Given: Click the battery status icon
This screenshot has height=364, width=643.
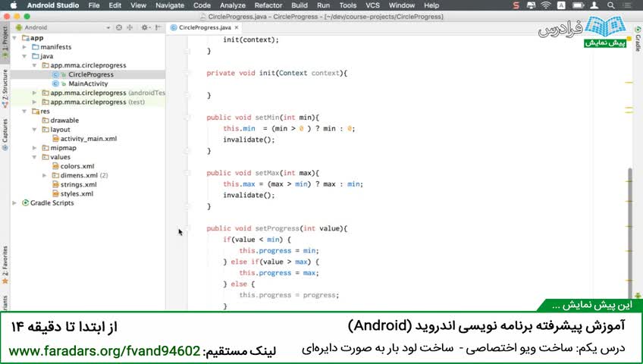Looking at the screenshot, I should click(579, 5).
